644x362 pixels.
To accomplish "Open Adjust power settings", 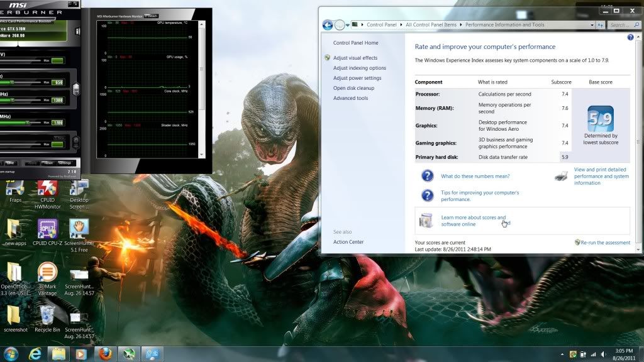I will pos(357,78).
